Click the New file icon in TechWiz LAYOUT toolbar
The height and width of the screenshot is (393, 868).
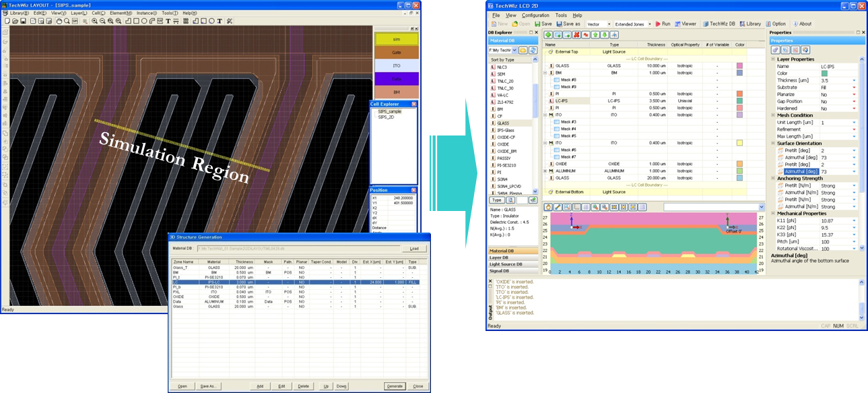click(x=7, y=21)
